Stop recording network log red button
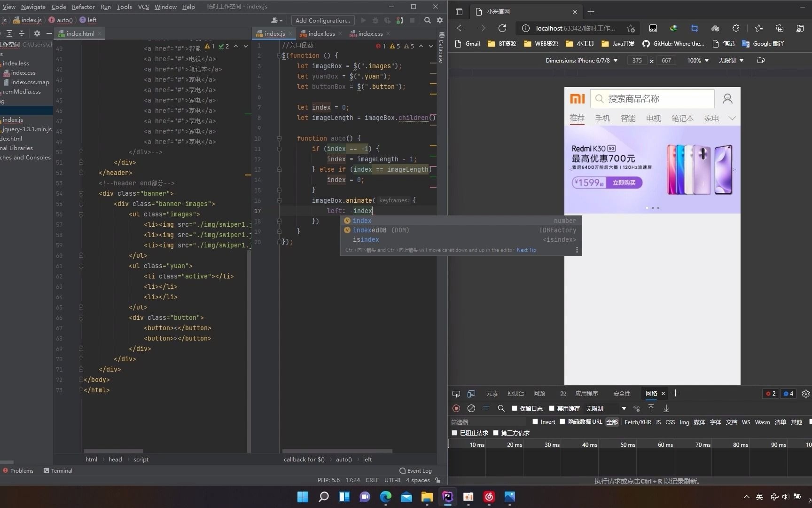812x508 pixels. coord(456,408)
